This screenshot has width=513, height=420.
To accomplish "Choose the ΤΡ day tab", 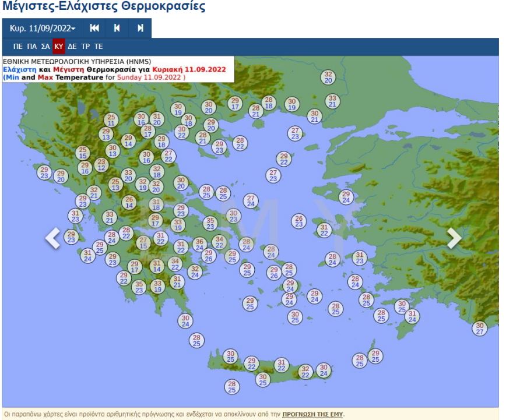I will pos(85,47).
